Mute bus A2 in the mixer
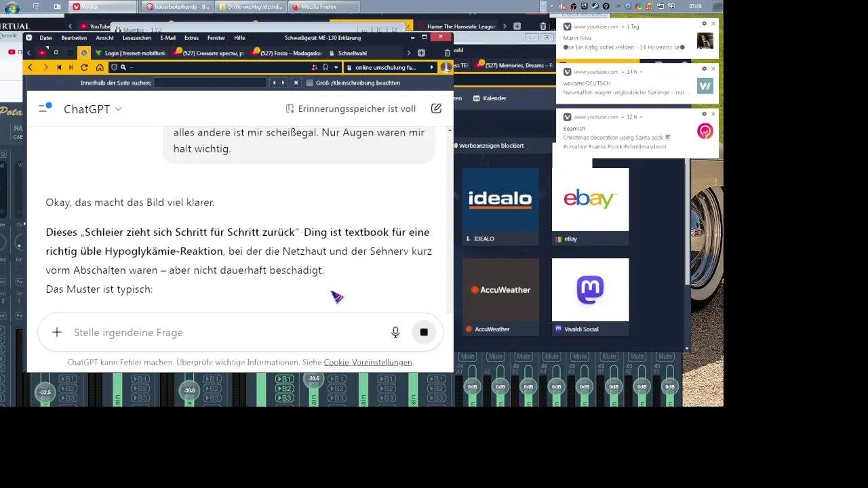 [495, 357]
